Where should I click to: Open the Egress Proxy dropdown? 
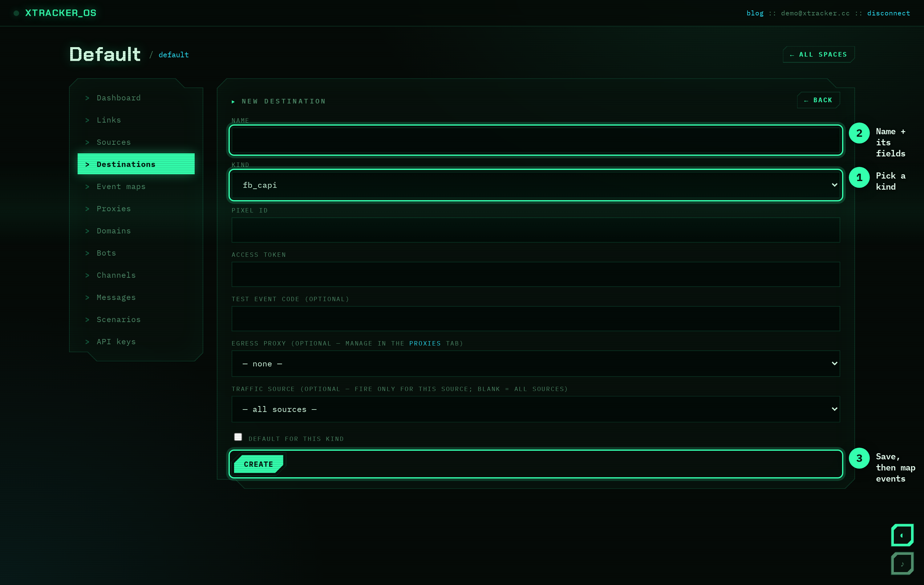tap(536, 364)
